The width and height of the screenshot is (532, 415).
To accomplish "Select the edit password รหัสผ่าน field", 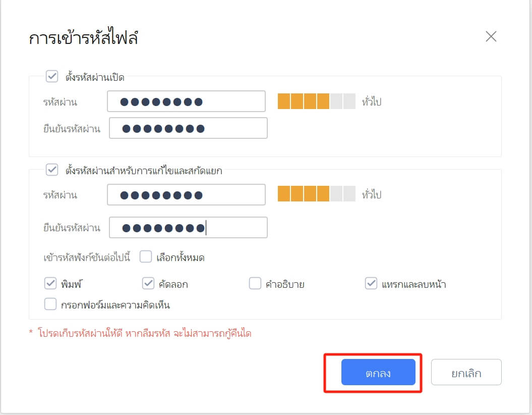I will pyautogui.click(x=187, y=194).
